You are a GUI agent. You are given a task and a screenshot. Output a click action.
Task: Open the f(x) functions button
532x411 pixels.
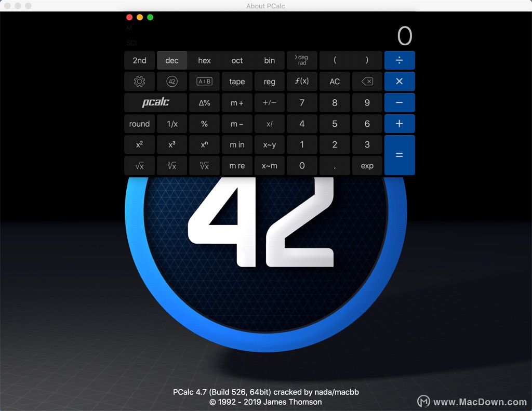coord(302,82)
